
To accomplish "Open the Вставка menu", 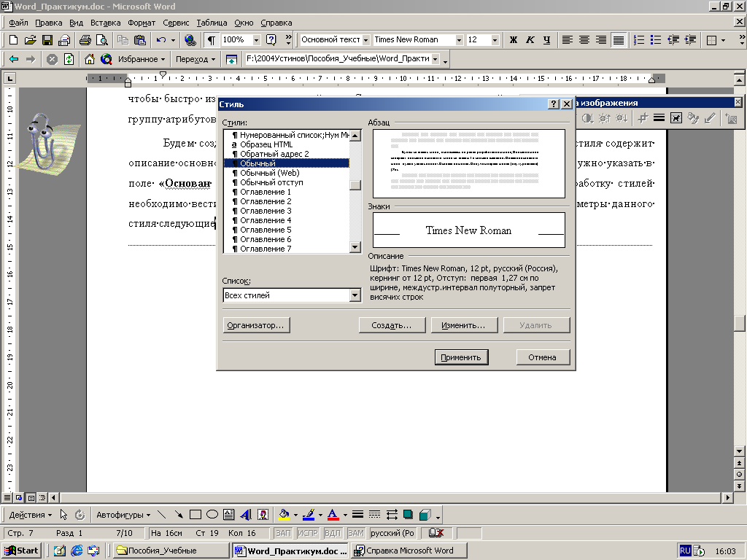I will pyautogui.click(x=105, y=23).
